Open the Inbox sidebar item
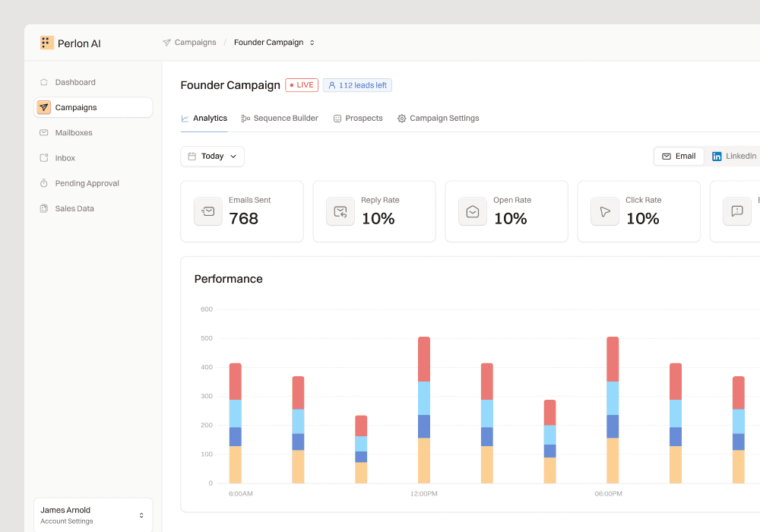 (65, 158)
